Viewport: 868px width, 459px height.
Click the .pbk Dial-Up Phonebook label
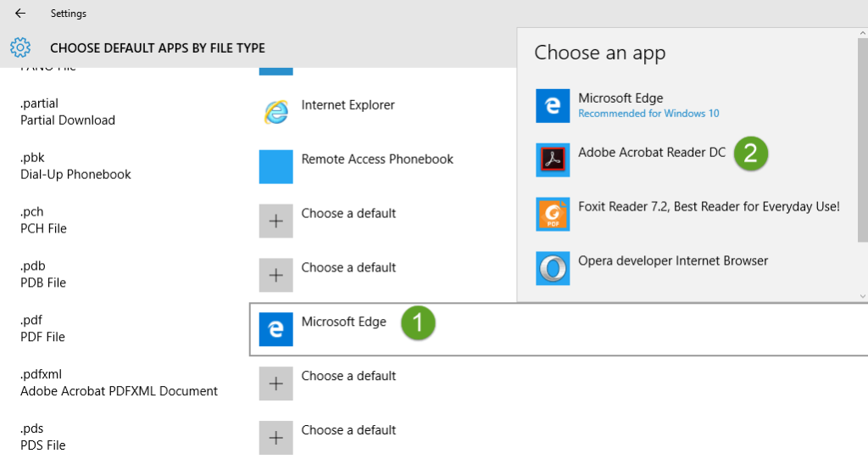75,165
